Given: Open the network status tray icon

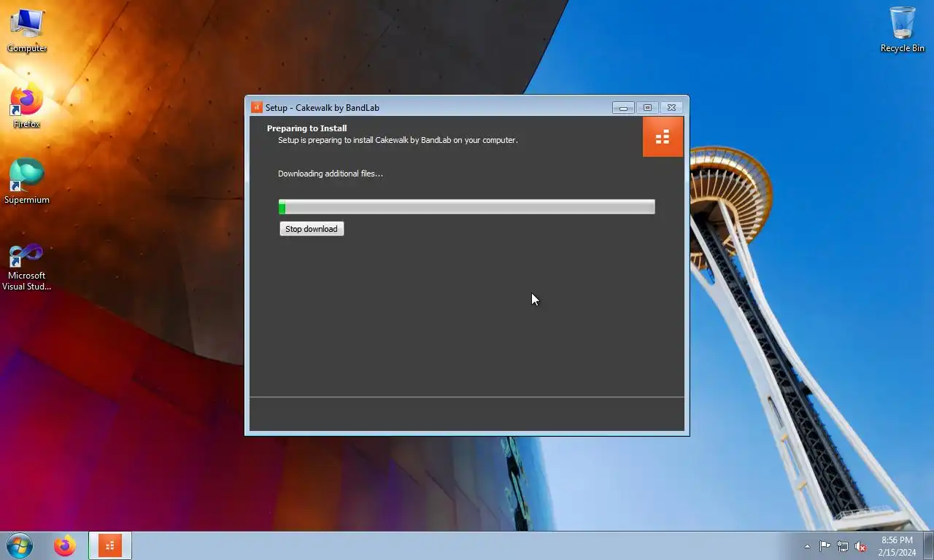Looking at the screenshot, I should point(843,546).
